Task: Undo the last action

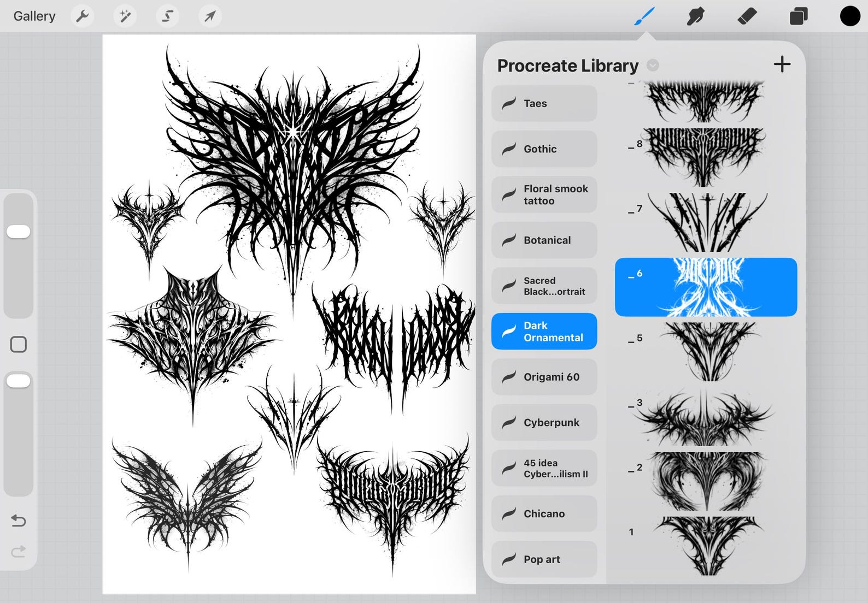Action: tap(19, 521)
